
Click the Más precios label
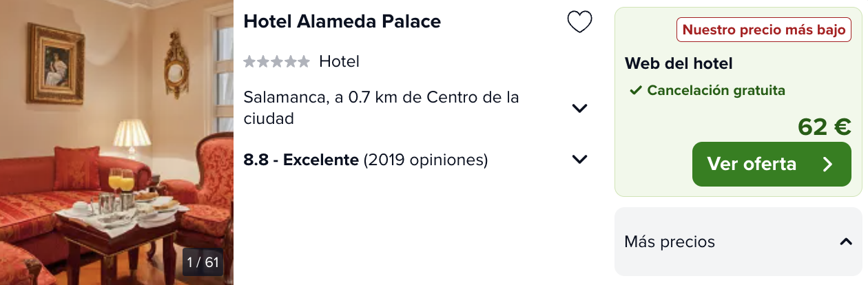click(670, 242)
